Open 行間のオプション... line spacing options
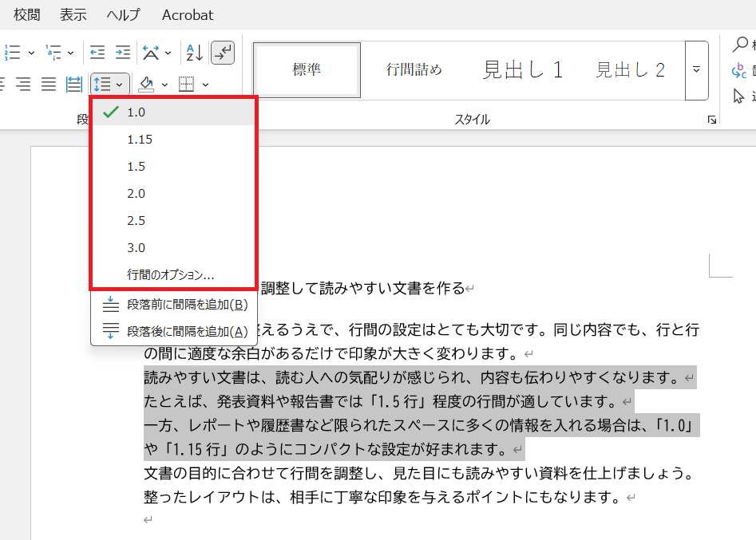 [x=170, y=274]
